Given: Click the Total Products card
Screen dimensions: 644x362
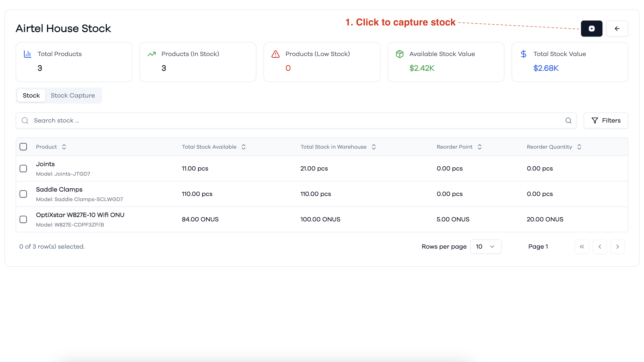Looking at the screenshot, I should (x=74, y=62).
